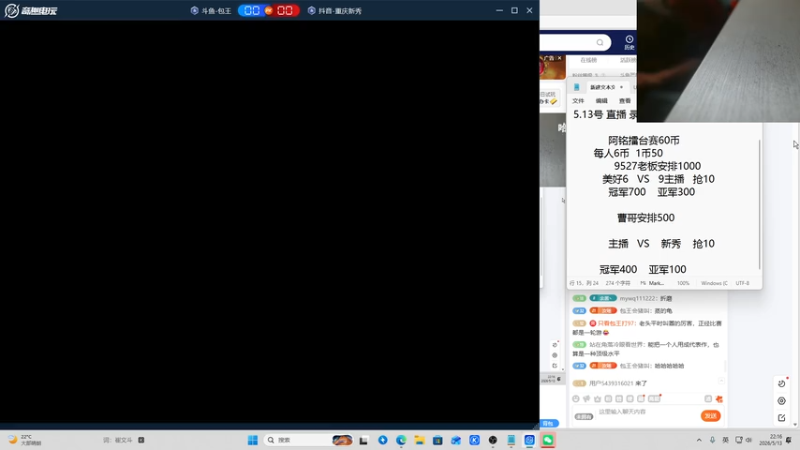Close the 广告 ad banner
The width and height of the screenshot is (800, 450).
pos(559,58)
